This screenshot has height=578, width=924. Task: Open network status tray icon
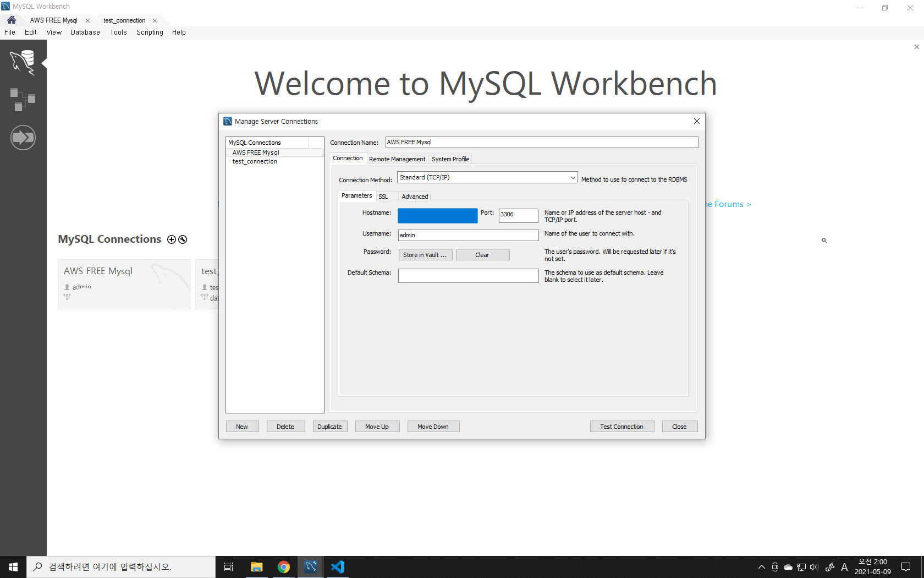(x=801, y=567)
